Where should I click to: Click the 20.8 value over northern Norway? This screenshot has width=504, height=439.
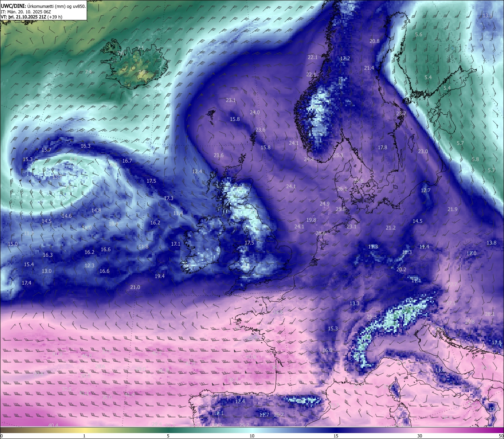pos(374,41)
